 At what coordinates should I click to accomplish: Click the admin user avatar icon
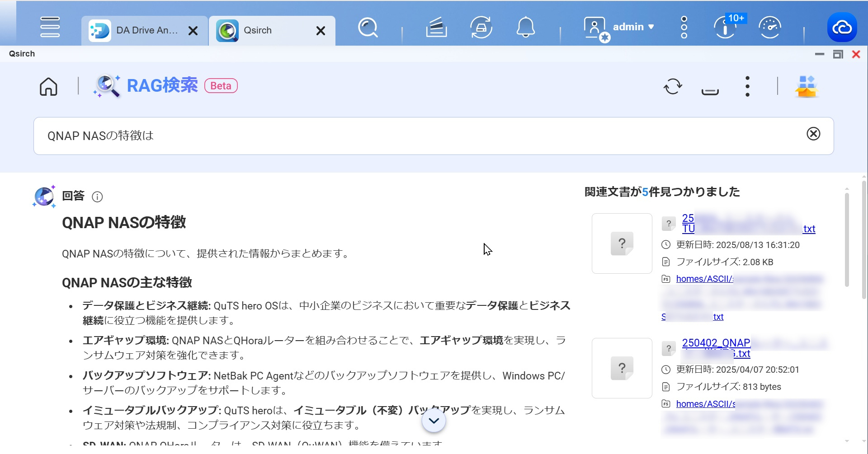(596, 28)
